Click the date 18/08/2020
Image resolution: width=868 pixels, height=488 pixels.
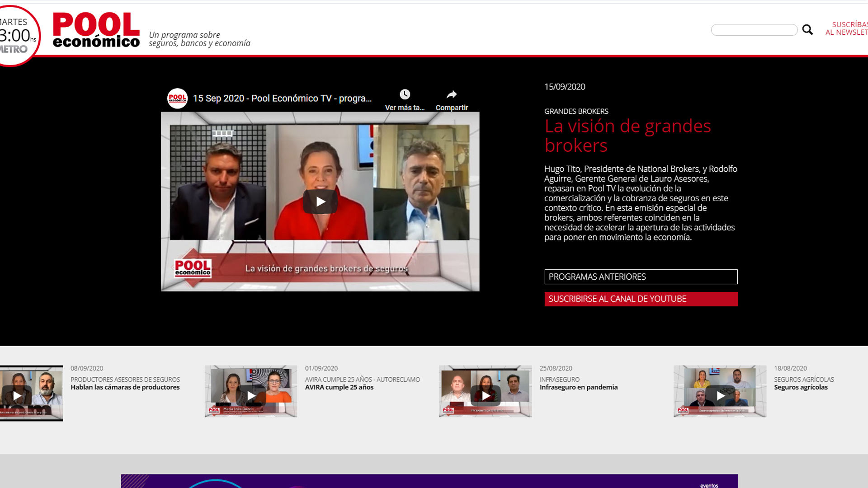(x=790, y=368)
